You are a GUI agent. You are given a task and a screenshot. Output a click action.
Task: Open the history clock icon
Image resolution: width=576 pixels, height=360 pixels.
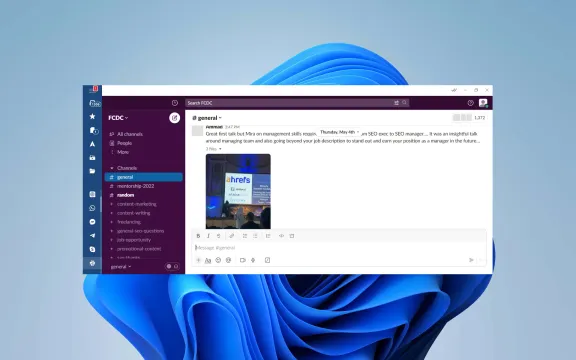[x=175, y=103]
